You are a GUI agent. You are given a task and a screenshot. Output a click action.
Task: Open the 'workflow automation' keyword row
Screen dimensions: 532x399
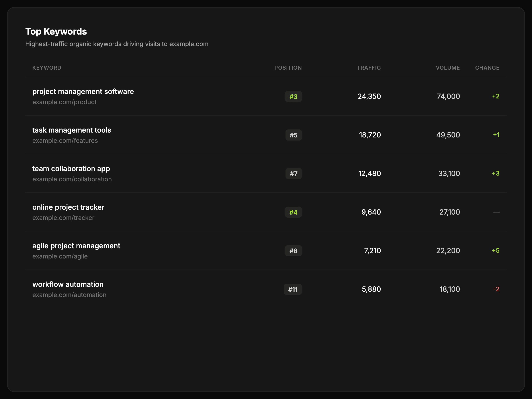coord(68,285)
